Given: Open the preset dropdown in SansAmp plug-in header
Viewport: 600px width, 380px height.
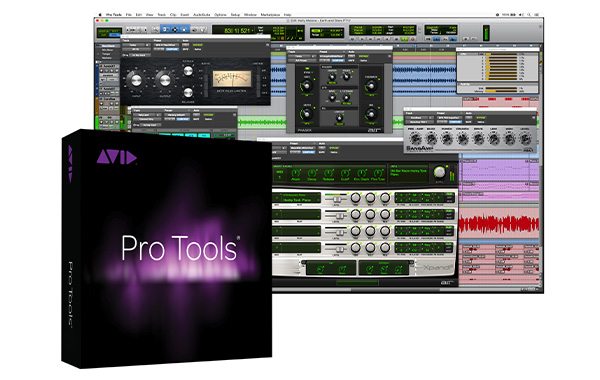Looking at the screenshot, I should point(450,118).
